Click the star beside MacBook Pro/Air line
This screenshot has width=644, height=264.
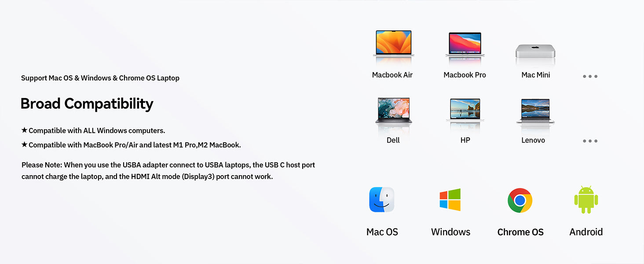pyautogui.click(x=25, y=144)
